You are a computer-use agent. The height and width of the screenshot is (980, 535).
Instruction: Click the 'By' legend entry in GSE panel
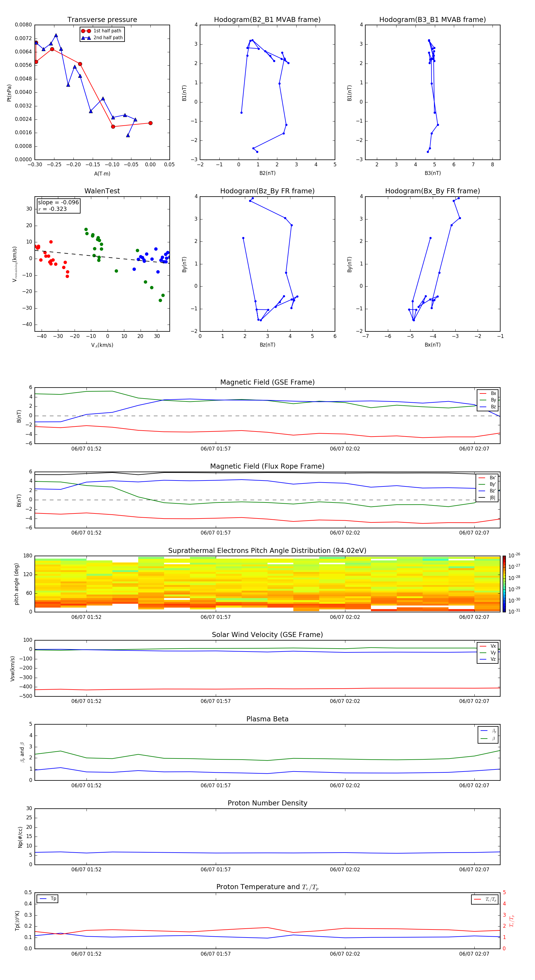[488, 400]
